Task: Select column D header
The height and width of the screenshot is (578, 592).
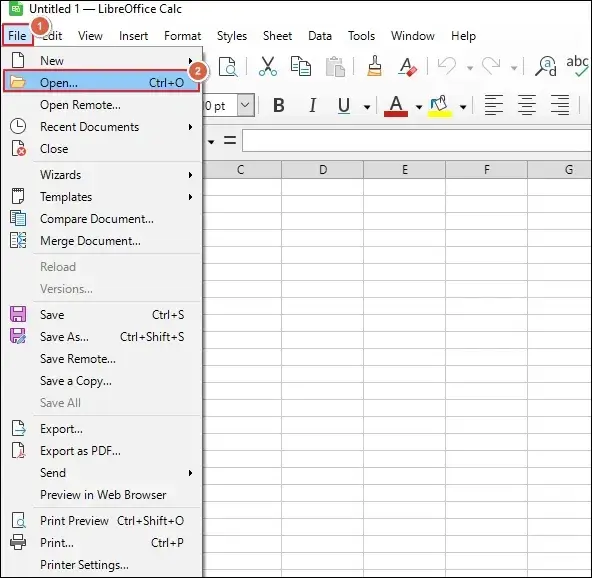Action: click(x=323, y=170)
